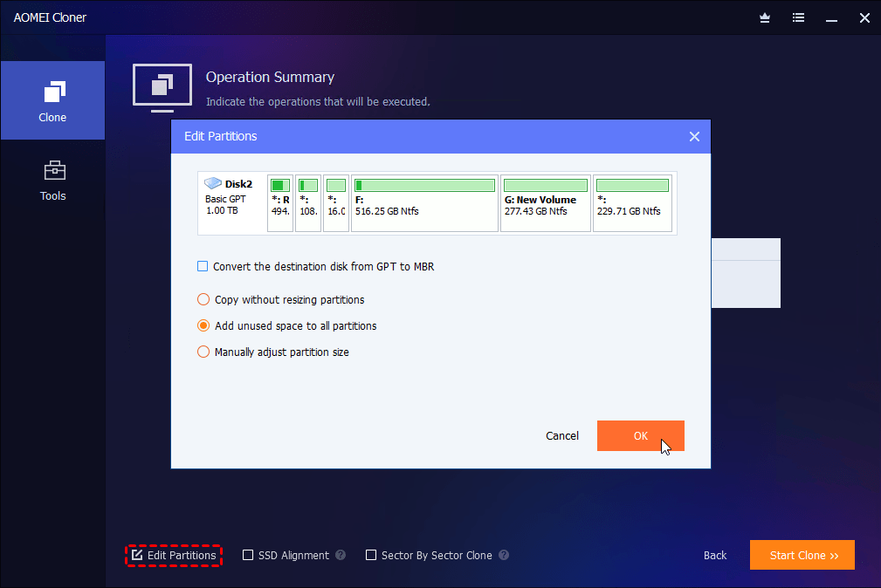Viewport: 881px width, 588px height.
Task: Open the Clone section in the sidebar
Action: pyautogui.click(x=52, y=100)
